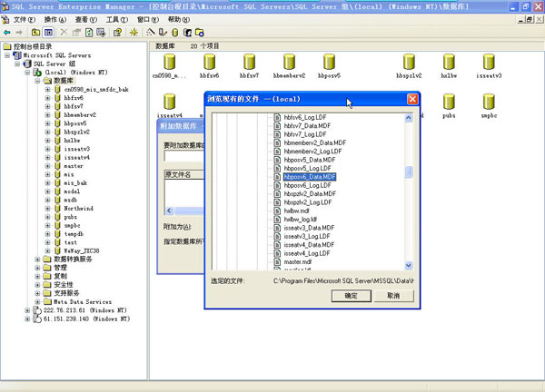The width and height of the screenshot is (545, 392).
Task: Select the isseatv3 database icon in right pane
Action: (x=489, y=63)
